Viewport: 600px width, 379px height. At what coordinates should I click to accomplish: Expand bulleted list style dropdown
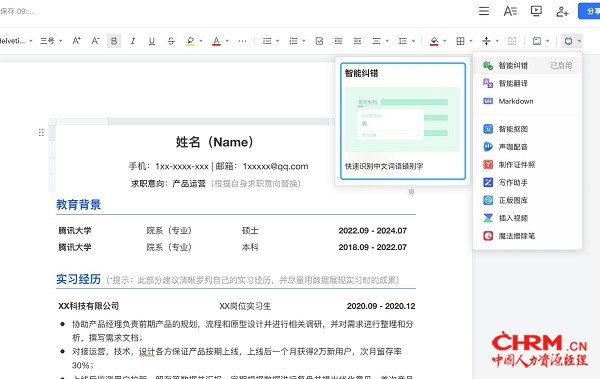point(277,41)
